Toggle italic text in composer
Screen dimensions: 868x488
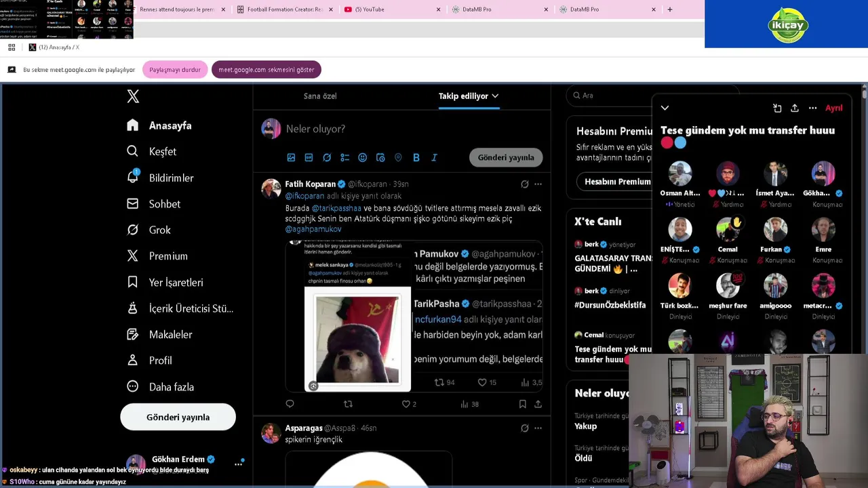(434, 157)
